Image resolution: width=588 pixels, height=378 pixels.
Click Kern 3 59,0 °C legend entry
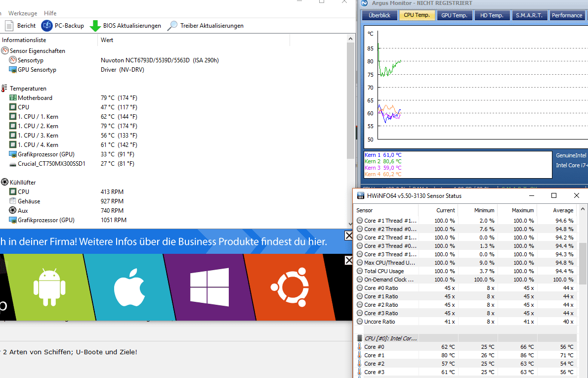(x=383, y=168)
